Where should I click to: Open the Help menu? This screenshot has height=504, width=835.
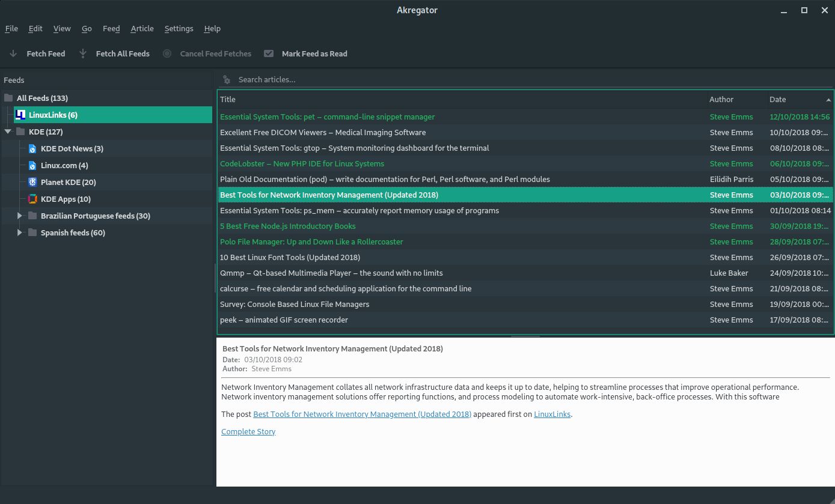212,28
